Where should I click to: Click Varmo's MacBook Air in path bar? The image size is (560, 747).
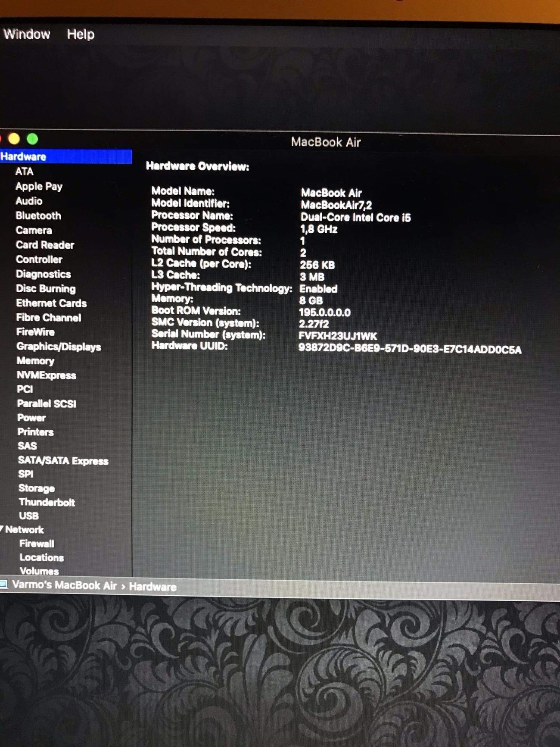(x=65, y=585)
